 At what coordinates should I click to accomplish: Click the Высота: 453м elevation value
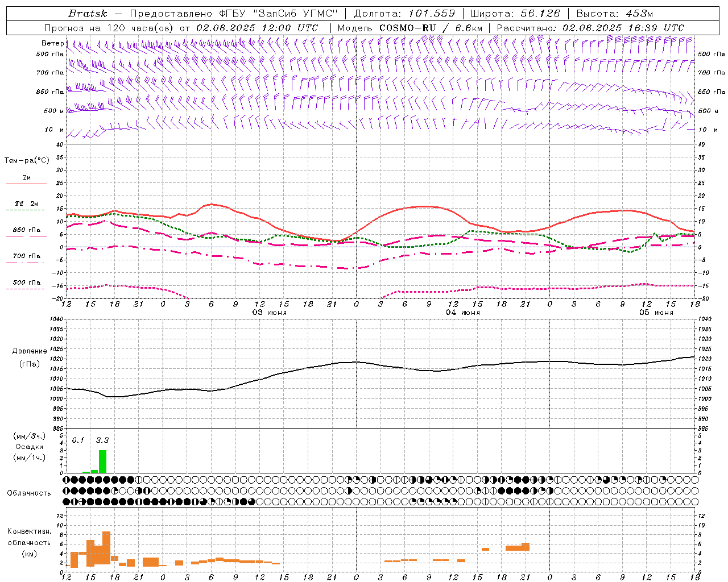pyautogui.click(x=614, y=14)
